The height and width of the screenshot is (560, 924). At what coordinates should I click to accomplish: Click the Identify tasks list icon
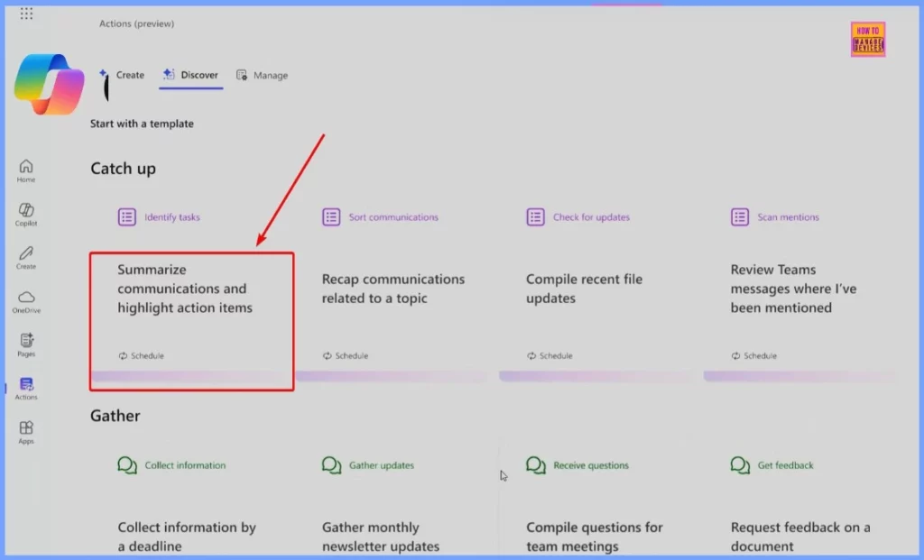(126, 216)
